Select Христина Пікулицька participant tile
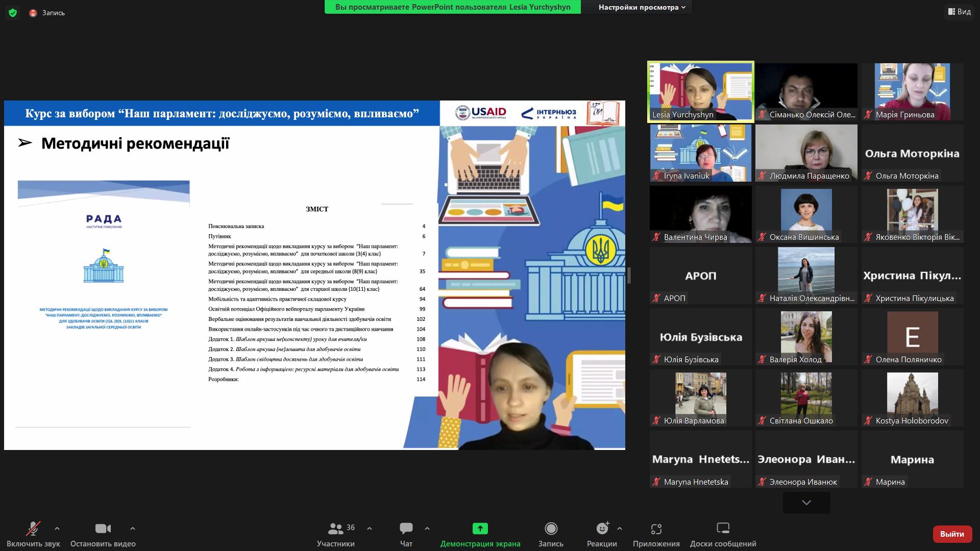 pyautogui.click(x=913, y=275)
